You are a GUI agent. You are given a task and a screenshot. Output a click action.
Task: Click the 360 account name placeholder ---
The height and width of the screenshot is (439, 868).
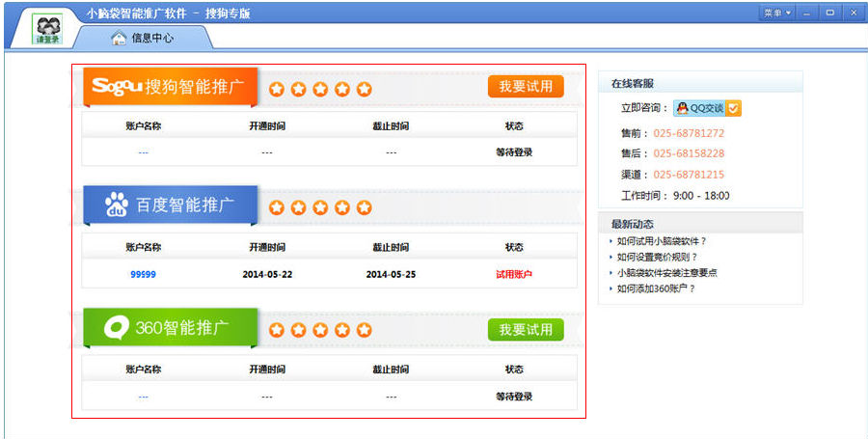click(144, 397)
